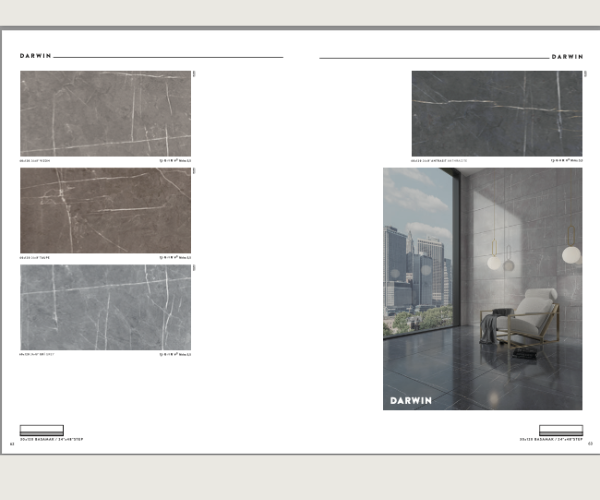Select the dark anthracite tile sample
Viewport: 600px width, 500px height.
coord(496,113)
